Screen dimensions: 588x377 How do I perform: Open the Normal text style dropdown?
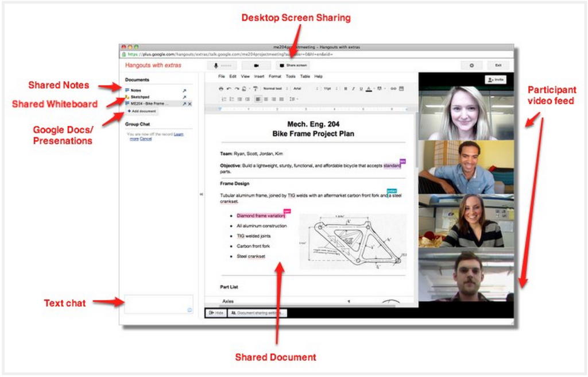click(275, 89)
